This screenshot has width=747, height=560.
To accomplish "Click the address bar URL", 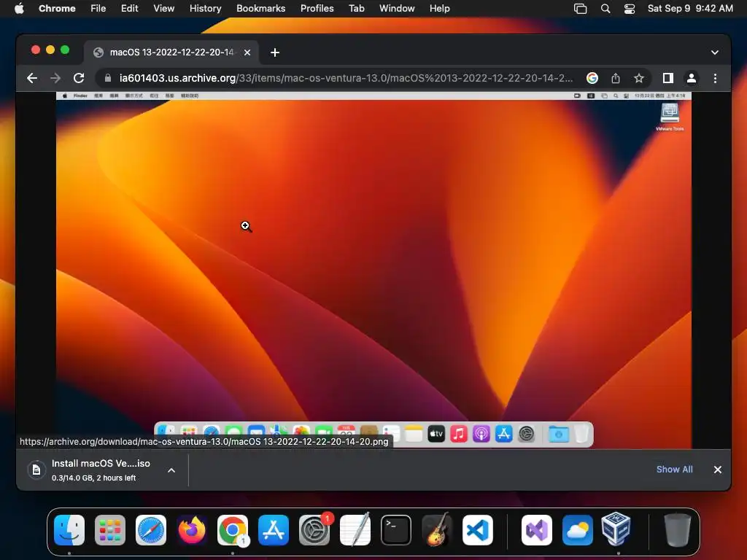I will (346, 78).
